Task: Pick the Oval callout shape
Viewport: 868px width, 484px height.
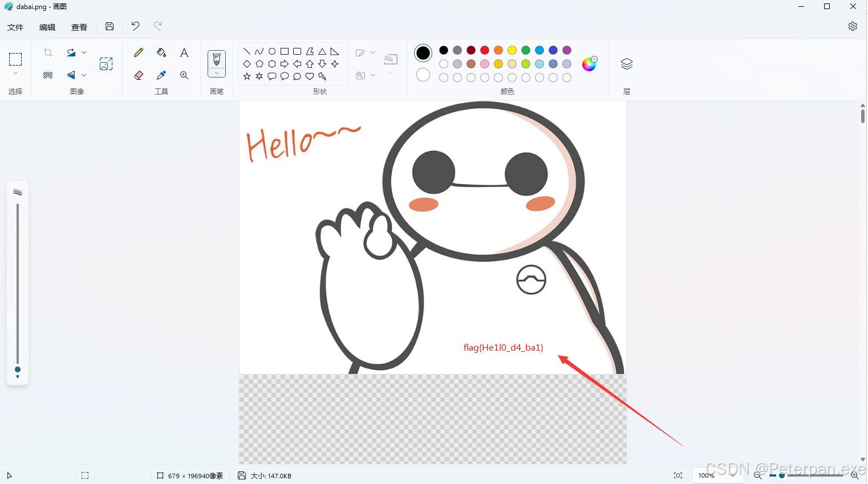Action: pos(285,76)
